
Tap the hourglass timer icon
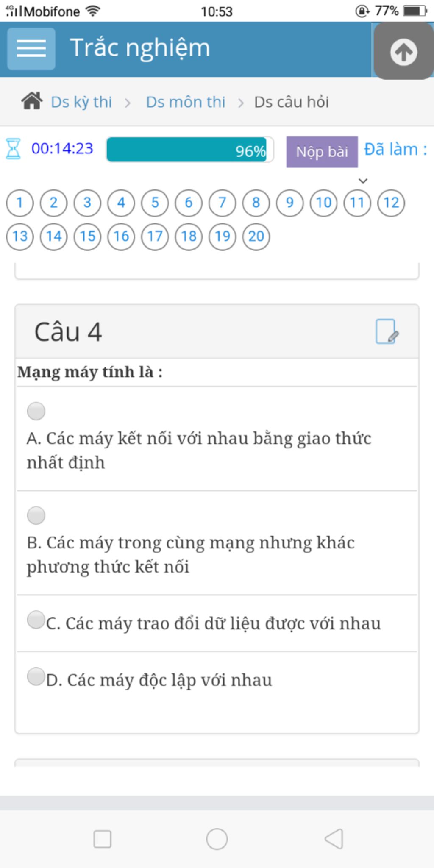13,149
